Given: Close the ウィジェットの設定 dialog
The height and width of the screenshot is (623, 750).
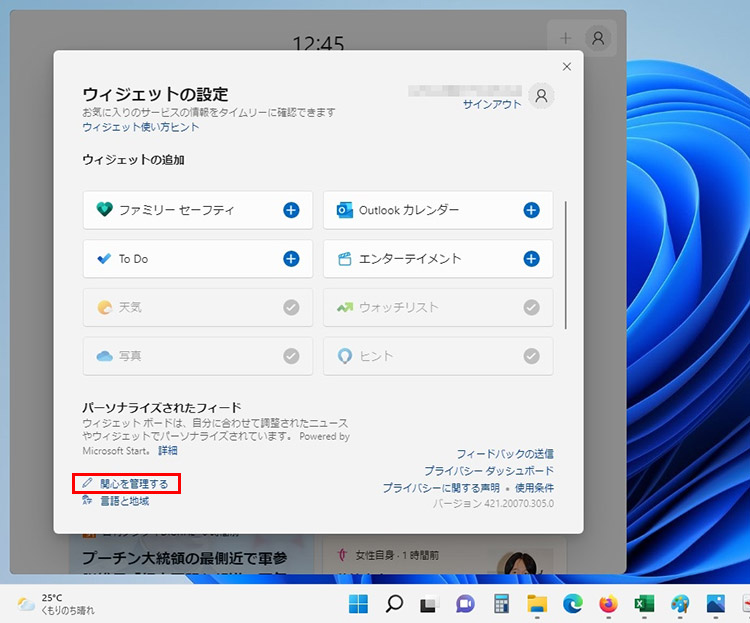Looking at the screenshot, I should (567, 67).
